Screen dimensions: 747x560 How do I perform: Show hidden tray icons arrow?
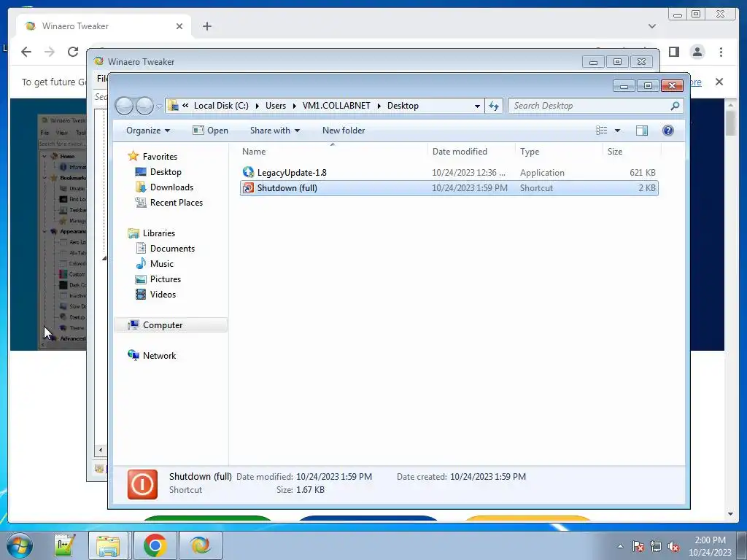pos(620,546)
